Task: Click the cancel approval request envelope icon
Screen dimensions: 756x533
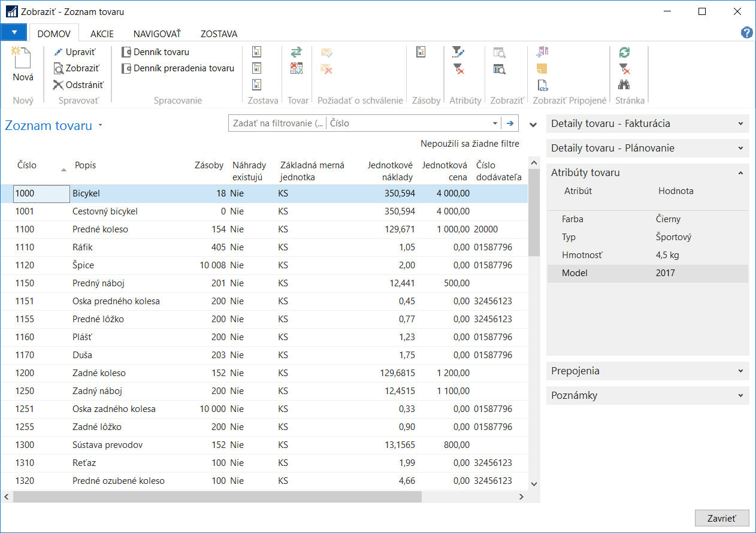Action: pos(326,69)
